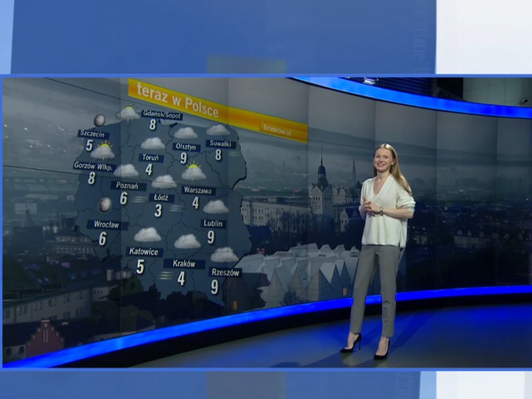Click the sun-and-cloud icon above Warszawa
The image size is (532, 399).
click(x=194, y=172)
